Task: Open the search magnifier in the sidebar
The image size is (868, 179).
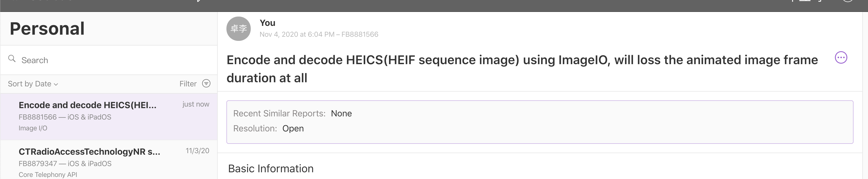Action: tap(12, 59)
